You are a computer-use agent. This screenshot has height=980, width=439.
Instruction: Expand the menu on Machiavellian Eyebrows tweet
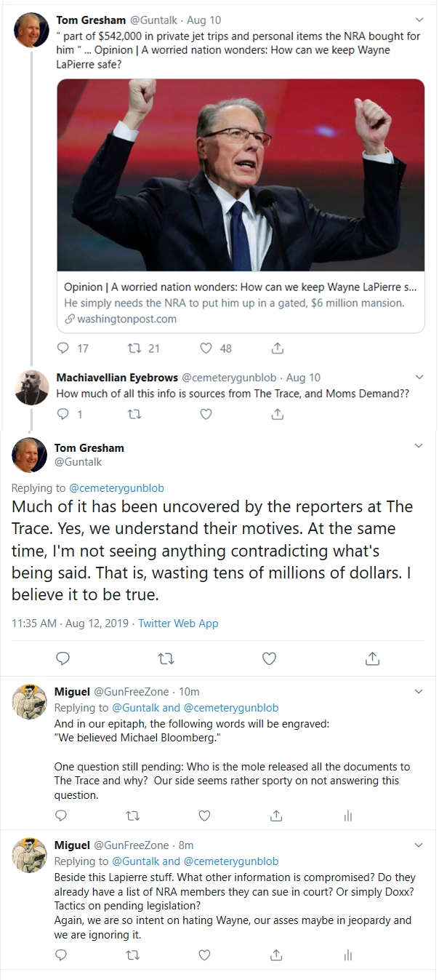pos(419,377)
